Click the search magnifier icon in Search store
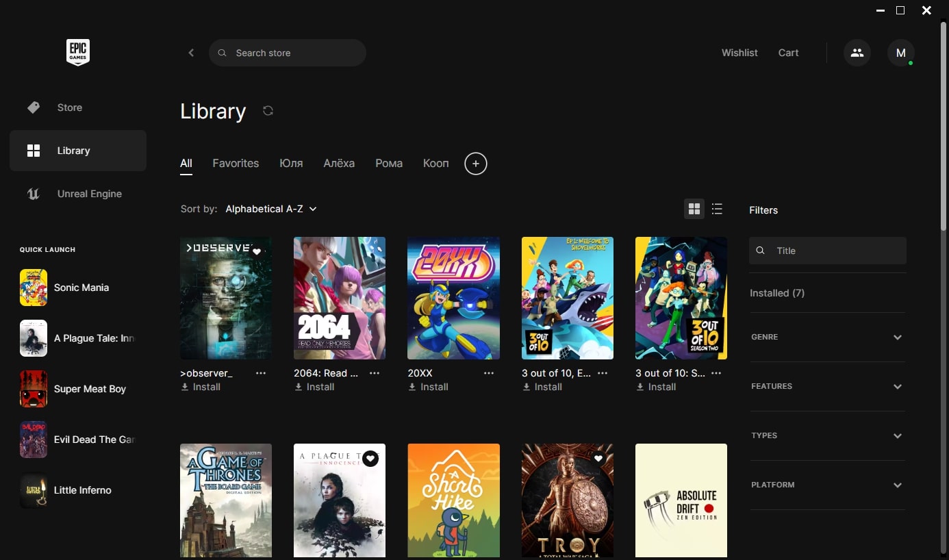 click(x=222, y=53)
